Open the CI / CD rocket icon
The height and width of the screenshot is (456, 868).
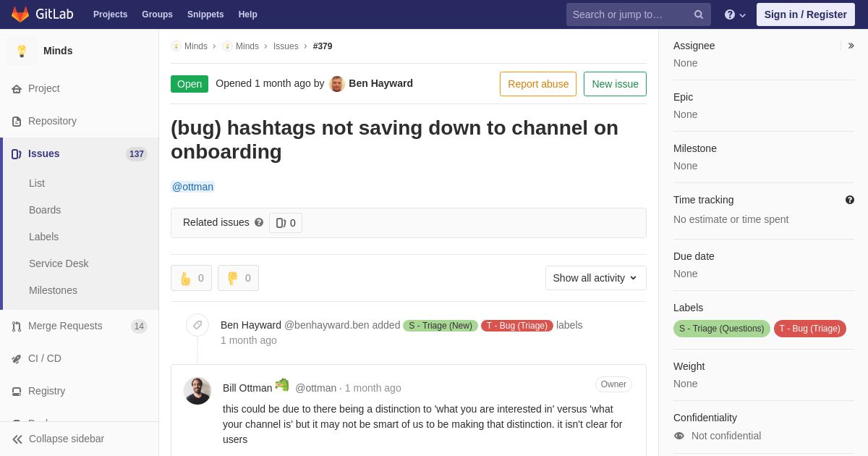17,358
